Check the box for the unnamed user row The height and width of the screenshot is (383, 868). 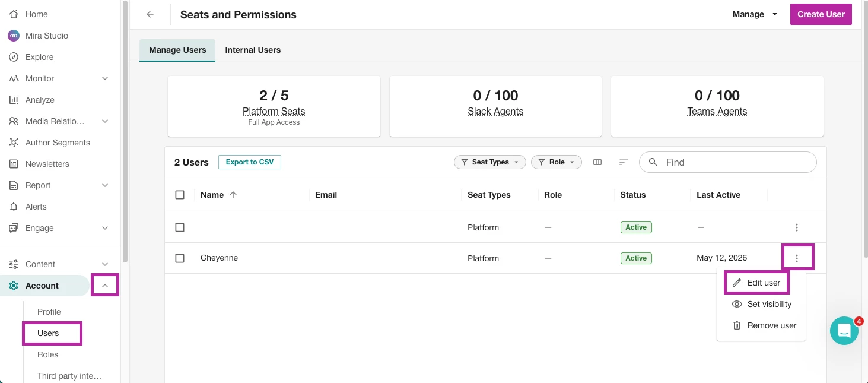pos(180,227)
